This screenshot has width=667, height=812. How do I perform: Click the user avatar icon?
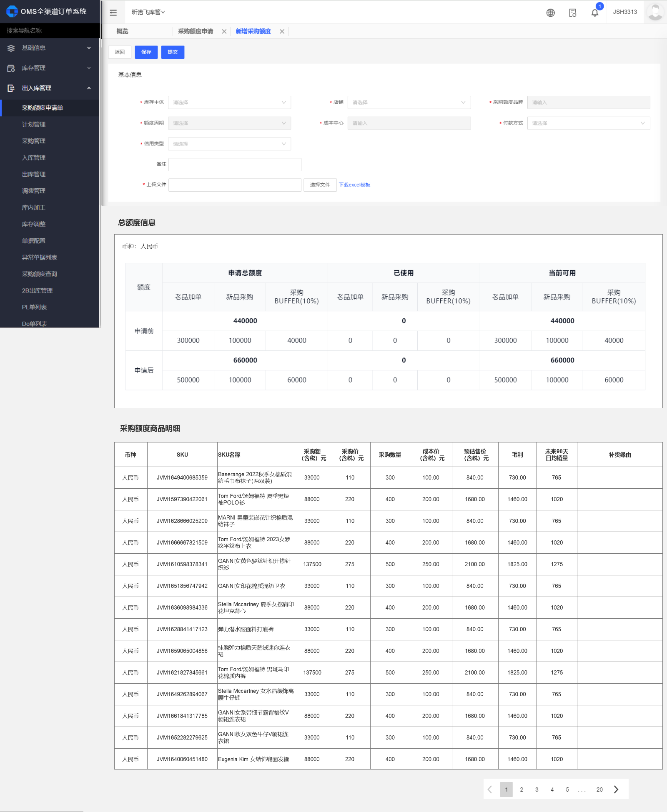click(x=655, y=12)
